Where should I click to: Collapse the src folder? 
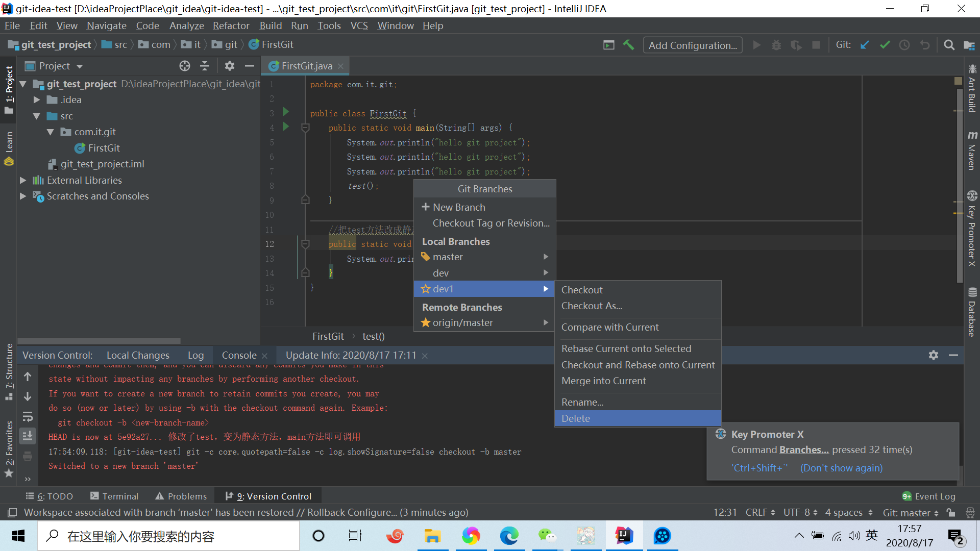point(36,116)
